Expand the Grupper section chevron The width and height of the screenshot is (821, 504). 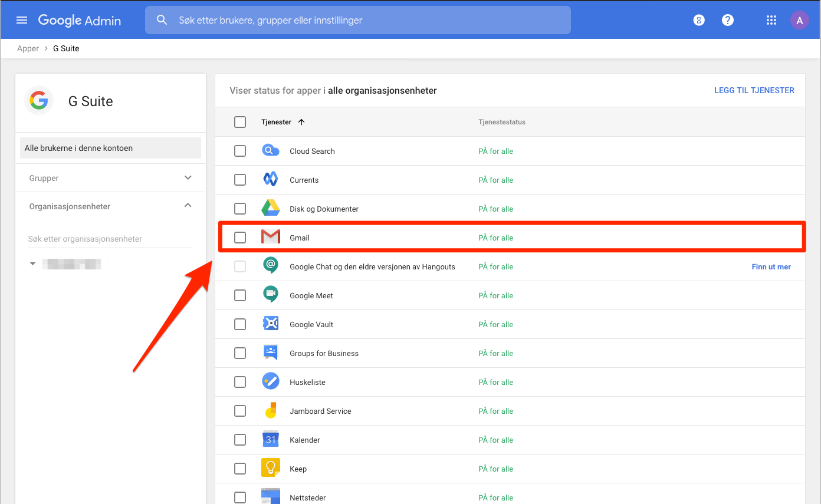tap(188, 177)
